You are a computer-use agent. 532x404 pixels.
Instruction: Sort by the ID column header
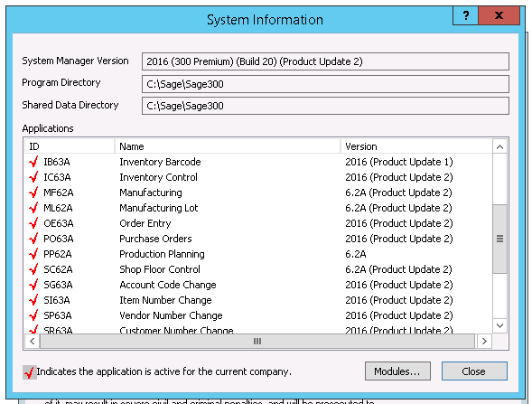[70, 146]
